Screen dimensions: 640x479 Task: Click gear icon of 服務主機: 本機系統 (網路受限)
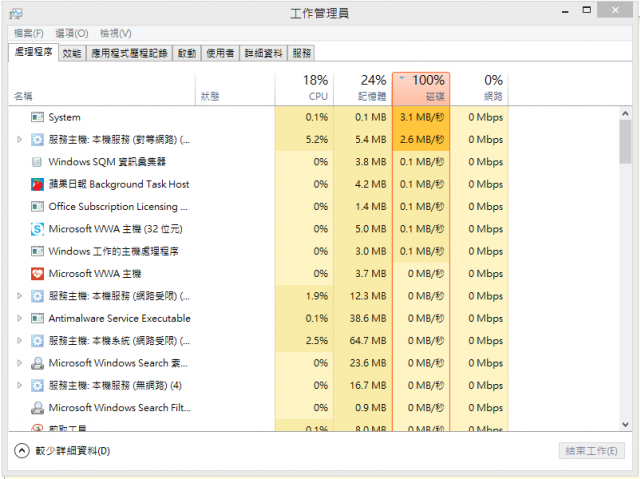point(37,341)
